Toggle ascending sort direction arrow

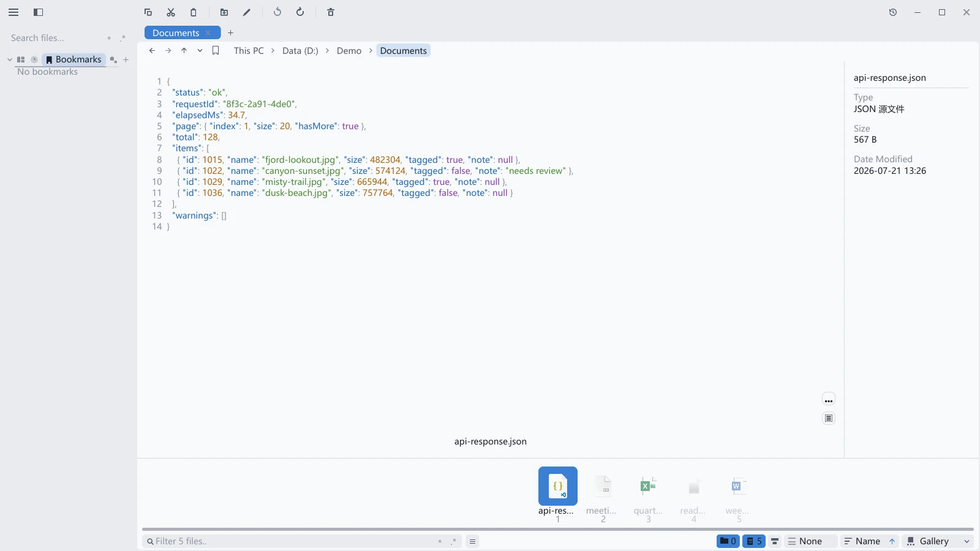892,541
